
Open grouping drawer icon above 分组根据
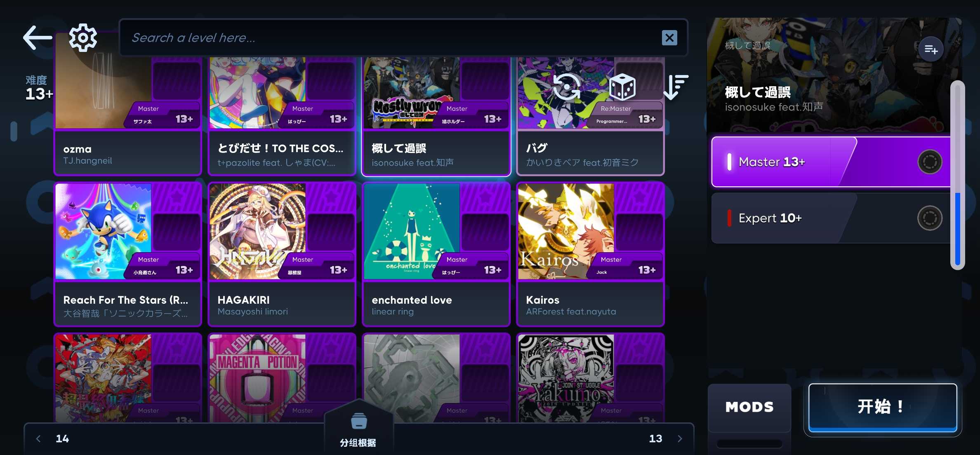(359, 421)
